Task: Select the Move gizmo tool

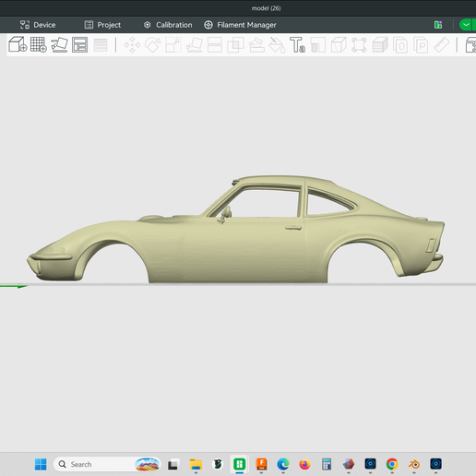Action: point(132,45)
